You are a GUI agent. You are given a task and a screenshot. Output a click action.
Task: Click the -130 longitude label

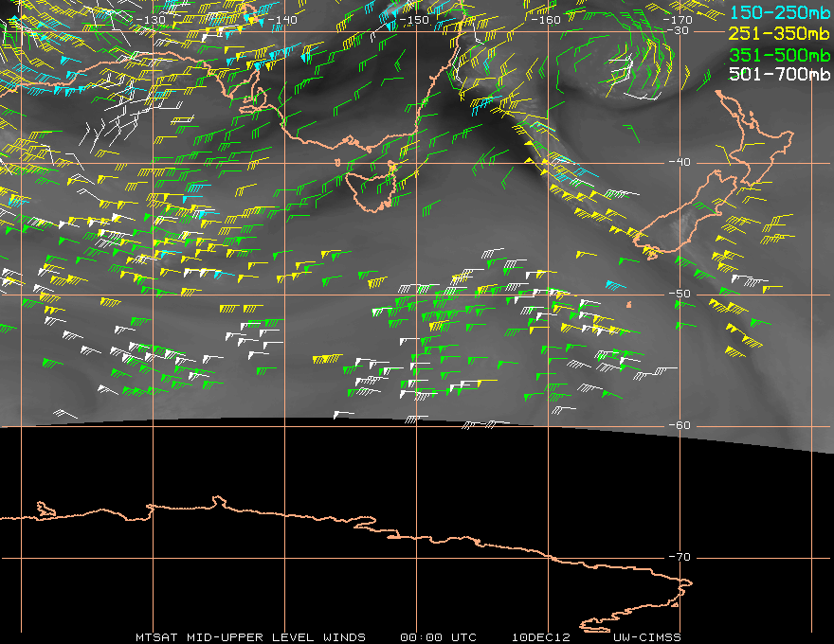tap(151, 20)
